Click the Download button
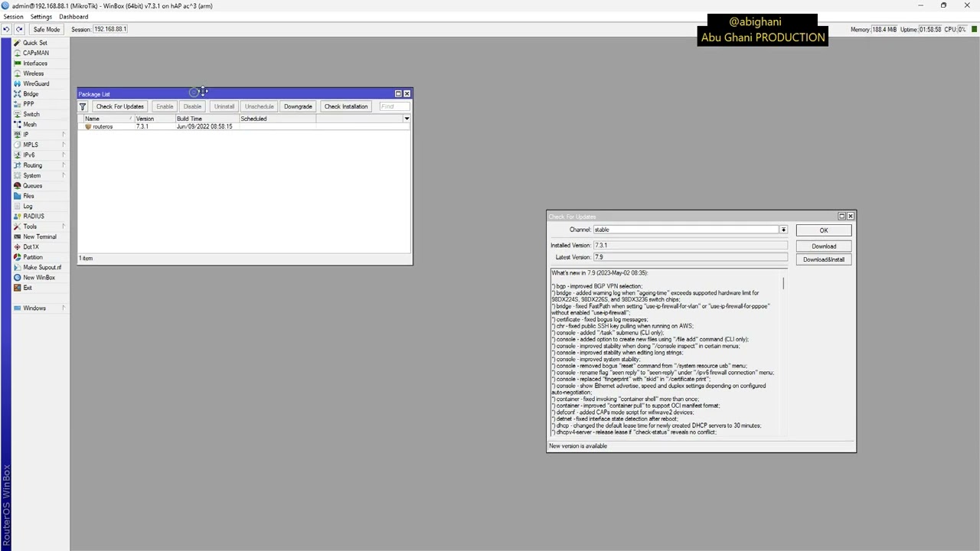The width and height of the screenshot is (980, 551). pyautogui.click(x=824, y=246)
